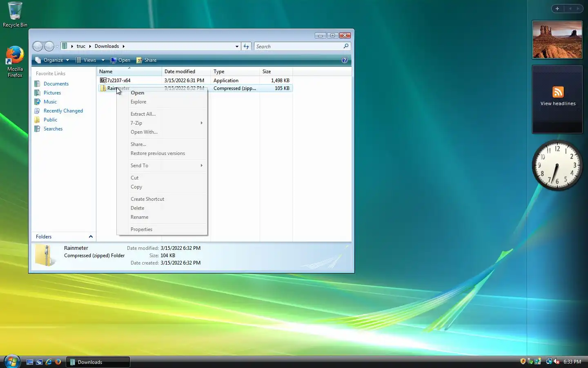Click the Back navigation arrow in Explorer

pyautogui.click(x=38, y=46)
